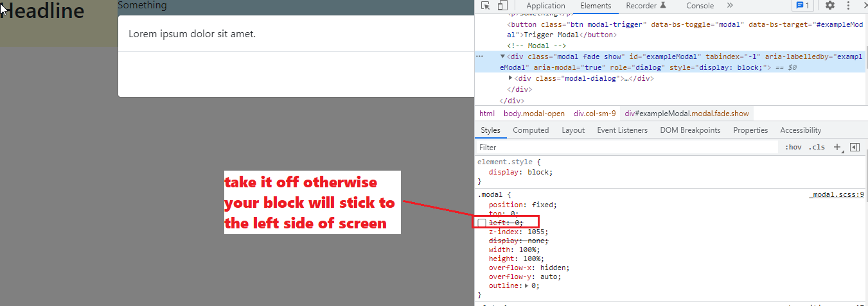Image resolution: width=868 pixels, height=306 pixels.
Task: Toggle the computed styles sidebar icon
Action: [855, 147]
